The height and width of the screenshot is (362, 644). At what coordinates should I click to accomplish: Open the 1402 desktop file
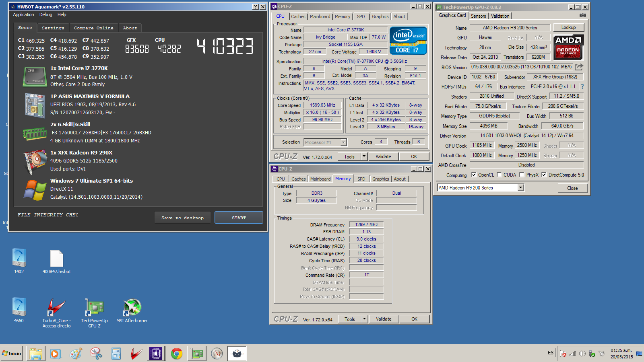(19, 261)
